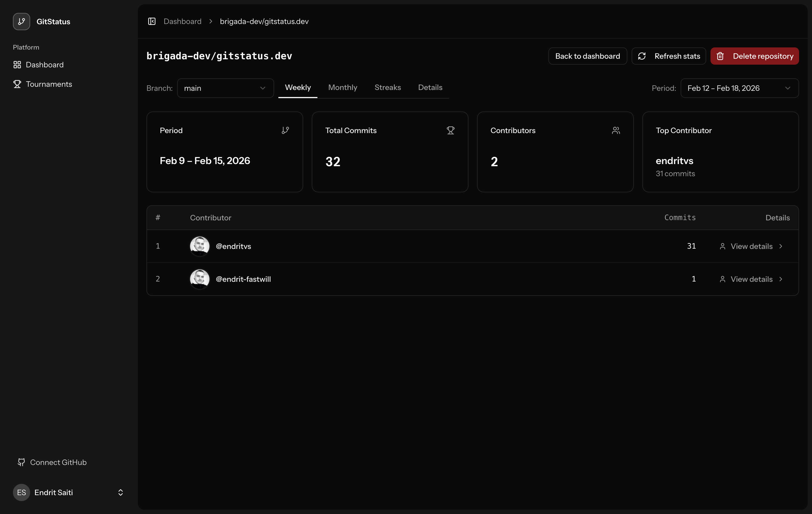Image resolution: width=812 pixels, height=514 pixels.
Task: Click the trophy icon on Total Commits card
Action: (450, 130)
